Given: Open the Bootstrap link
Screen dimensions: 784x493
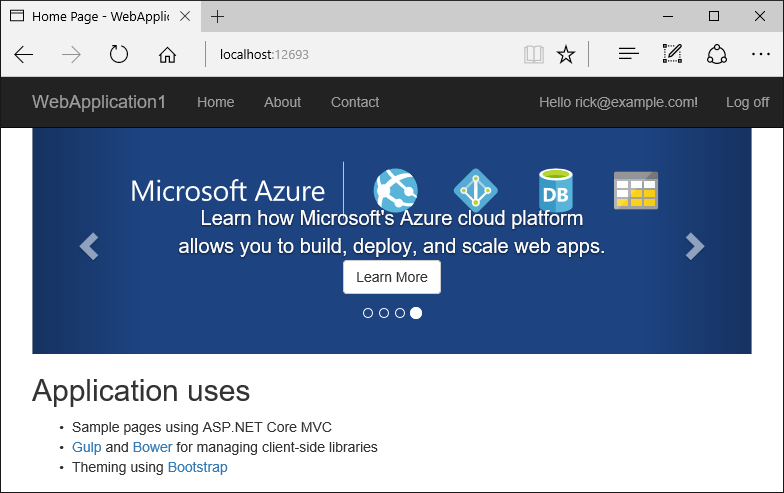Looking at the screenshot, I should (x=198, y=467).
